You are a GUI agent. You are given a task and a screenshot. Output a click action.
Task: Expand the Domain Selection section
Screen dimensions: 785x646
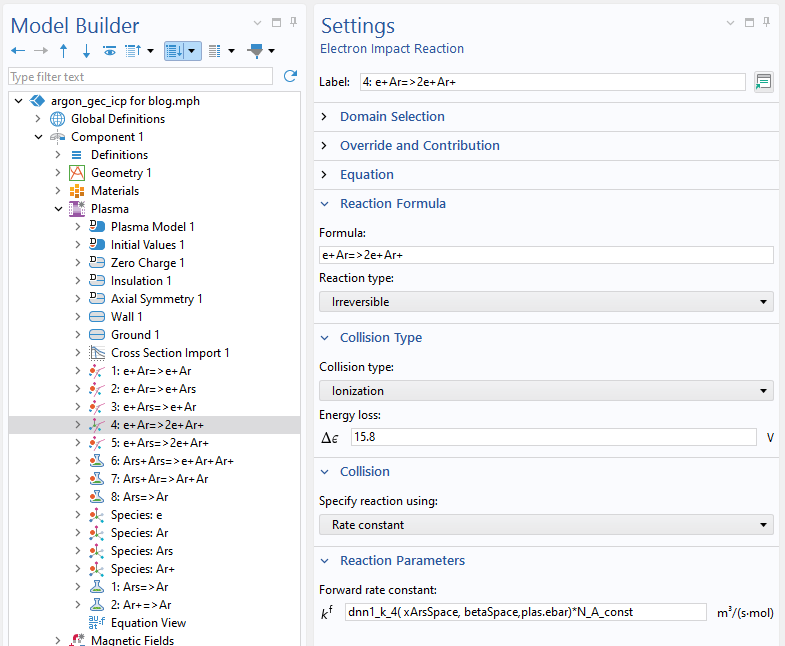tap(392, 117)
